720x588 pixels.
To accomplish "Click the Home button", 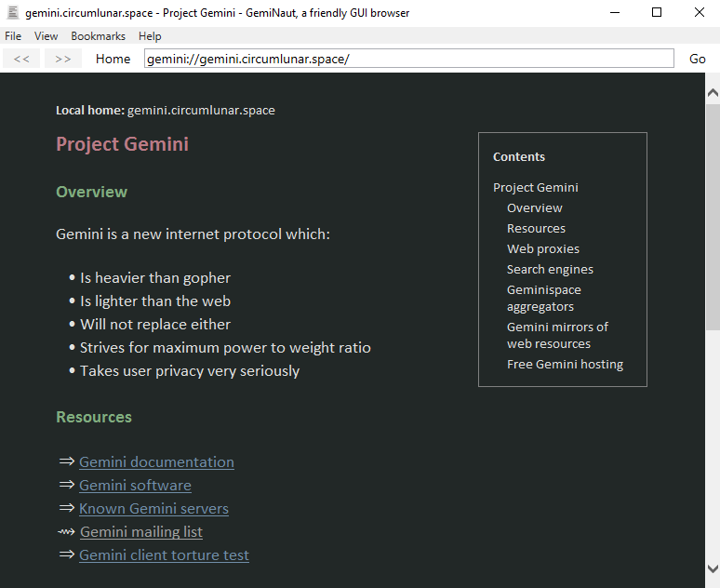I will (x=113, y=59).
